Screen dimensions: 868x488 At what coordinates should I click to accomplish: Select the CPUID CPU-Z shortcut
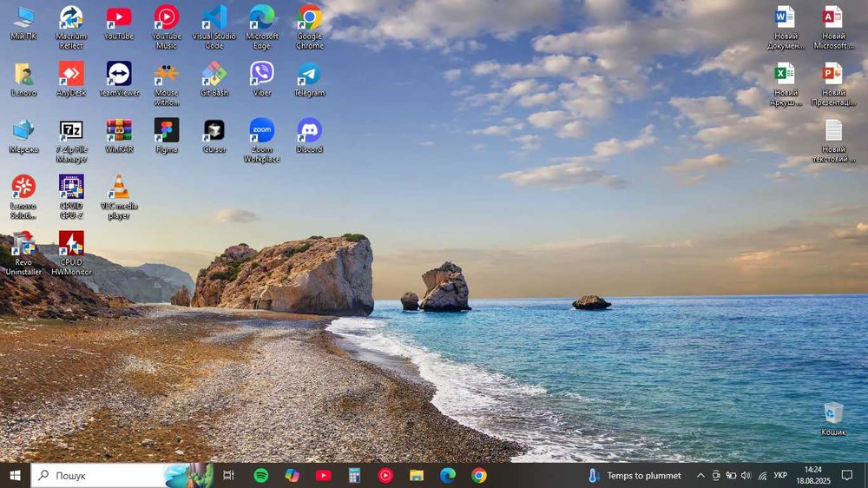[x=71, y=197]
